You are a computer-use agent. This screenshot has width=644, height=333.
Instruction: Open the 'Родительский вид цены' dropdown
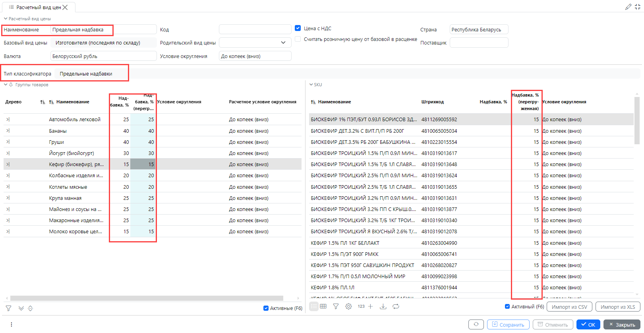click(283, 43)
